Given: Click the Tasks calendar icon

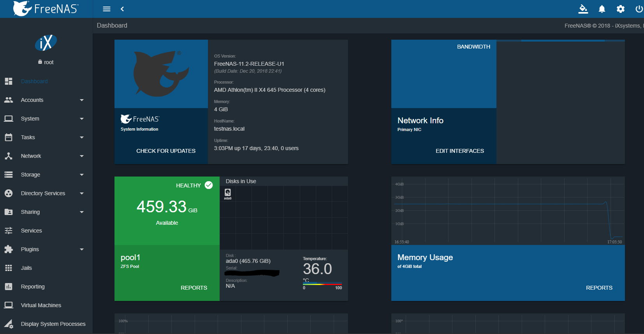Looking at the screenshot, I should (9, 137).
